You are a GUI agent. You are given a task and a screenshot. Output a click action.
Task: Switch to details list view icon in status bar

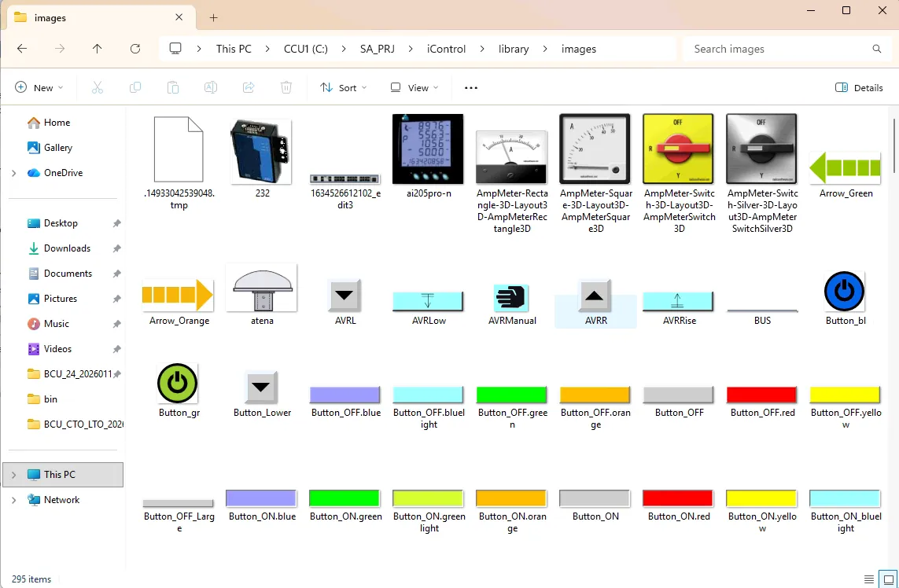868,579
